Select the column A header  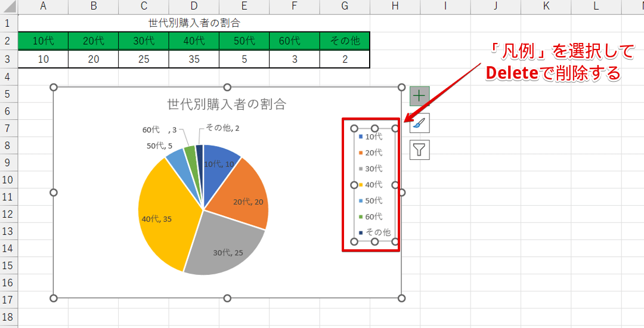(43, 7)
